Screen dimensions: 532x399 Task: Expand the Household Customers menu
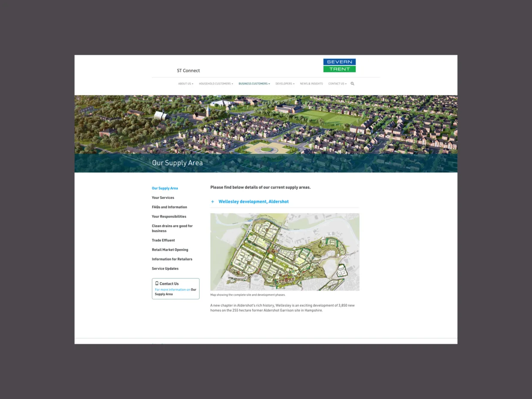[216, 84]
